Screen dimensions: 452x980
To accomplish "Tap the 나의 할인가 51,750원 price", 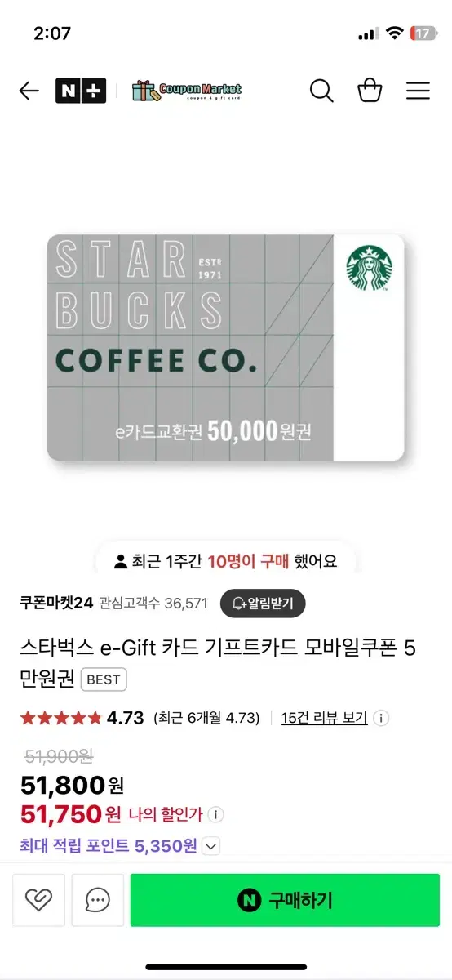I will pos(70,814).
